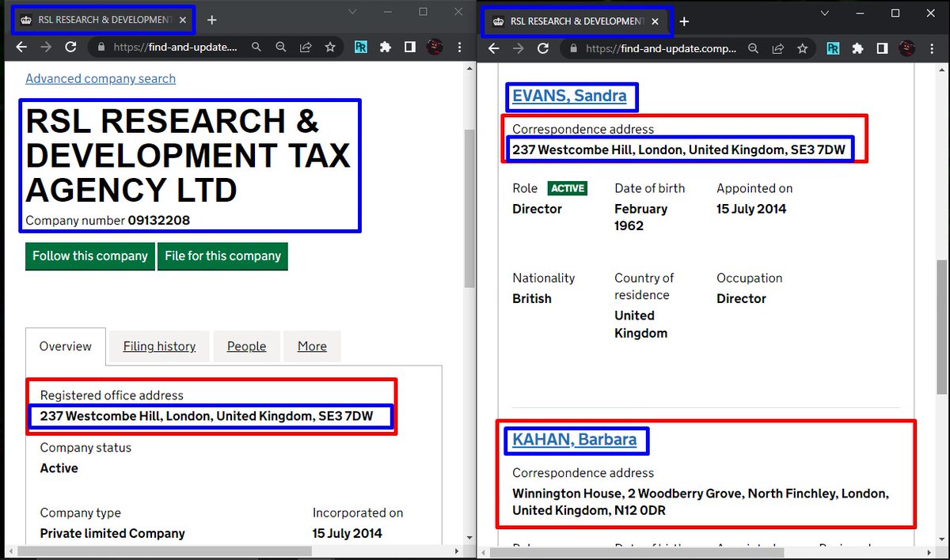
Task: Switch to the Filing history tab
Action: 159,346
